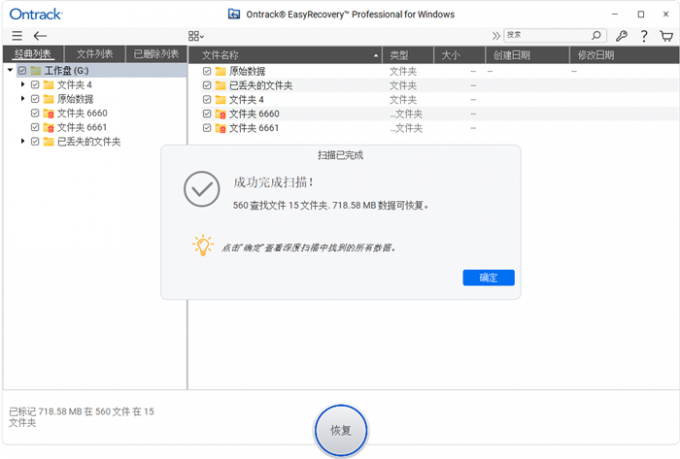Uncheck 工作盘 (G:) checkbox in tree
This screenshot has height=459, width=680.
tap(22, 70)
